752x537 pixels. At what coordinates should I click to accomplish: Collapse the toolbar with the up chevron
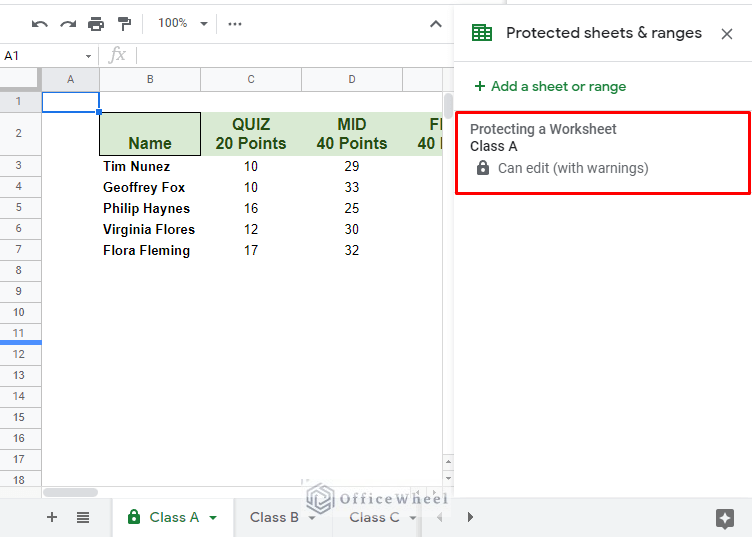[x=436, y=24]
